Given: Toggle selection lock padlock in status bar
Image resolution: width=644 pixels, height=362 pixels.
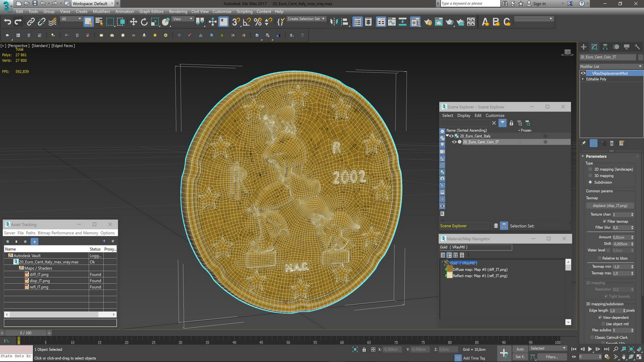Looking at the screenshot, I should click(364, 350).
